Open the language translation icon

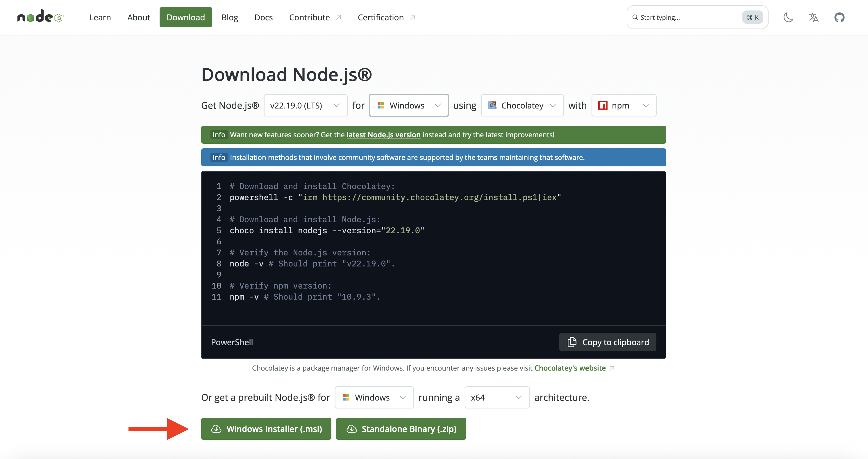(x=813, y=17)
